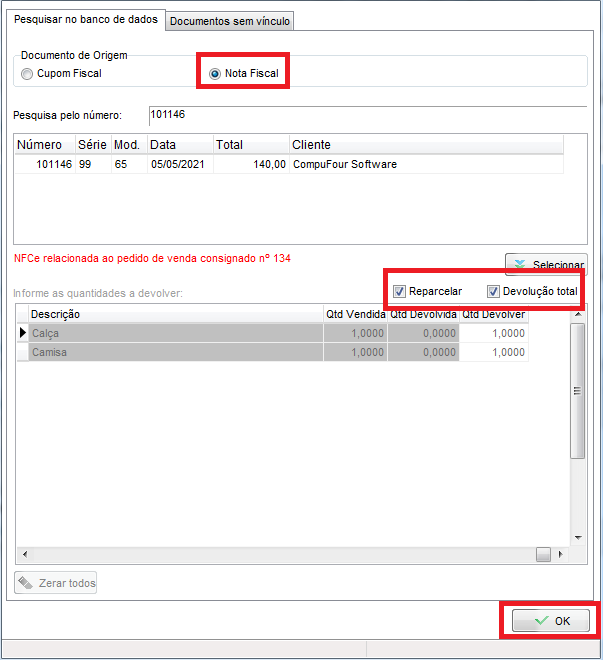
Task: Select the Cupom Fiscal radio option
Action: coord(28,74)
